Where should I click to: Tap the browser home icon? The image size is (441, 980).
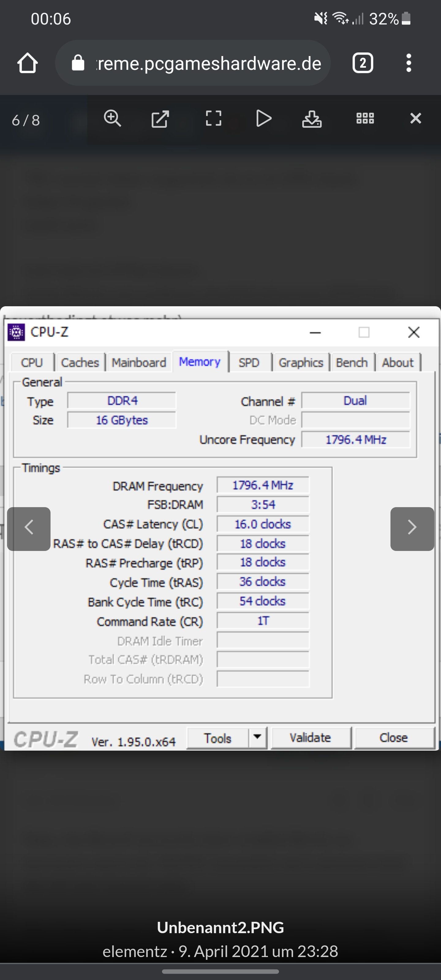[27, 63]
